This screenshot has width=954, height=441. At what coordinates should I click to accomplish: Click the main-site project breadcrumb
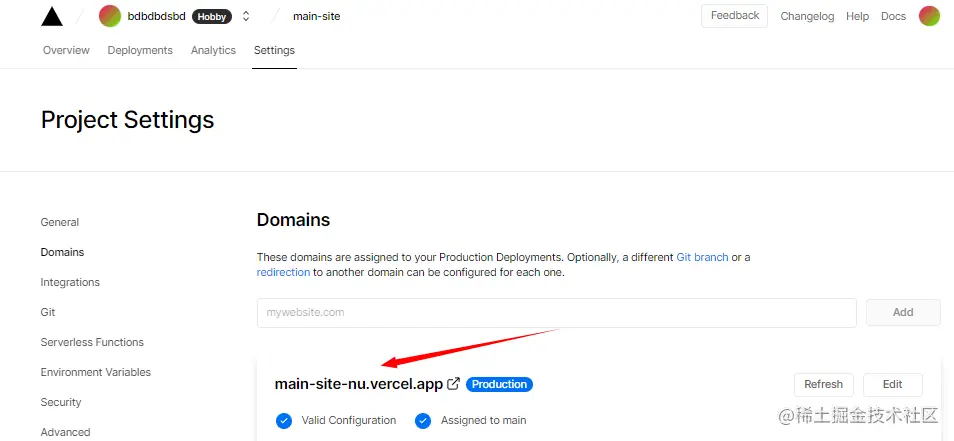coord(316,16)
